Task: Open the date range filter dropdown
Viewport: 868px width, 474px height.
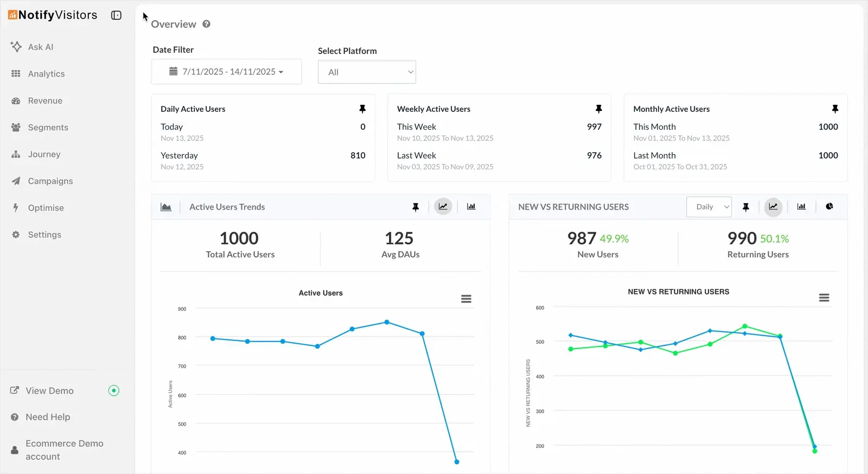Action: point(226,72)
